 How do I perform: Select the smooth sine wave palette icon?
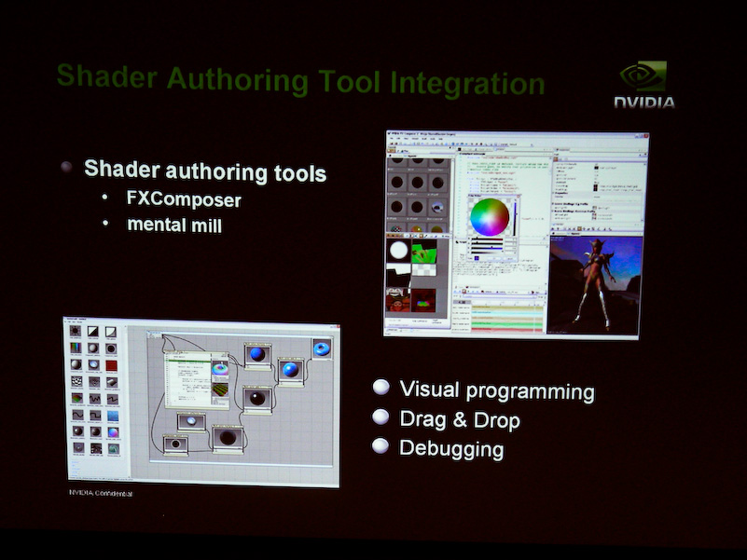coord(77,416)
